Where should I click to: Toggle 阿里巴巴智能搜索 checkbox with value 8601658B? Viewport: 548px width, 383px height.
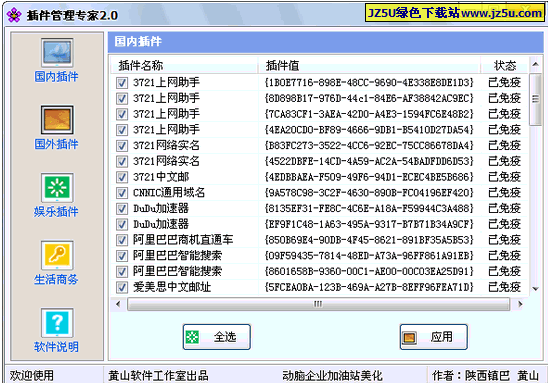(122, 272)
